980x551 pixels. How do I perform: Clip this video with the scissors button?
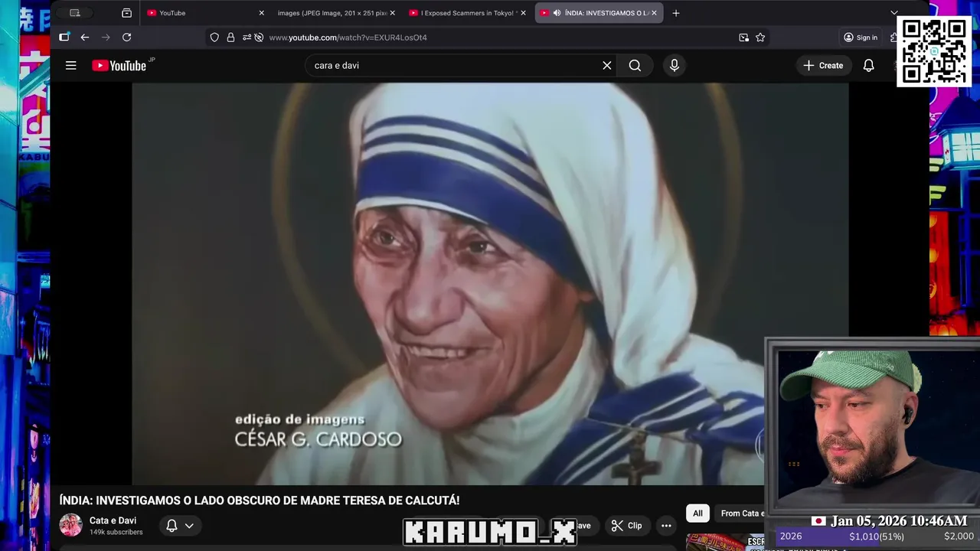pos(626,526)
